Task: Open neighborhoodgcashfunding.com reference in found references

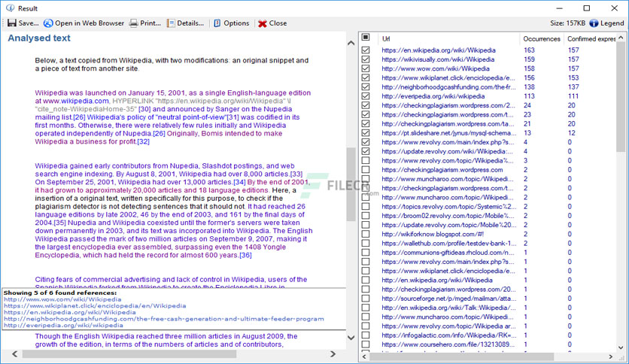Action: 164,319
